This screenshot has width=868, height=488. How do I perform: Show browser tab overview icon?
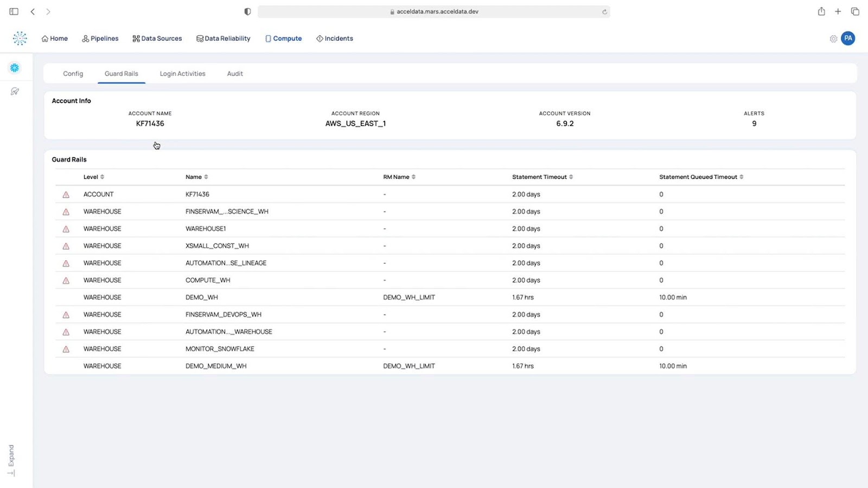click(855, 11)
